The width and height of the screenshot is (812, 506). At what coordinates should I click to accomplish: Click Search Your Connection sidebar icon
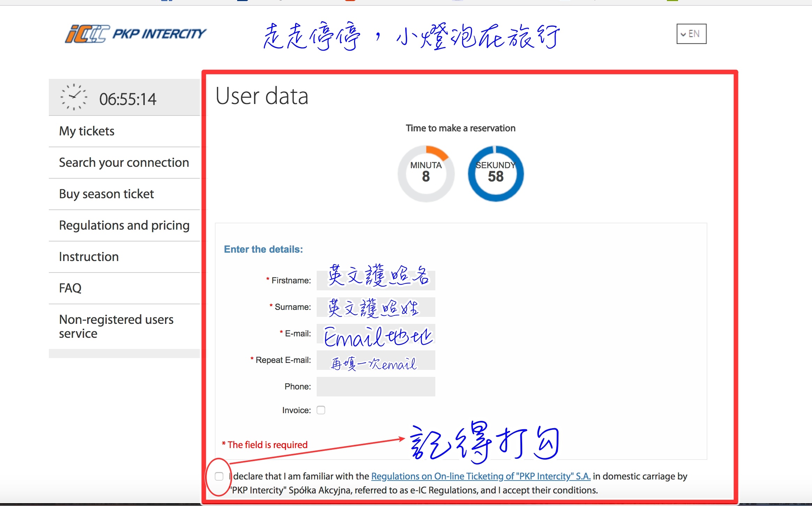click(124, 163)
